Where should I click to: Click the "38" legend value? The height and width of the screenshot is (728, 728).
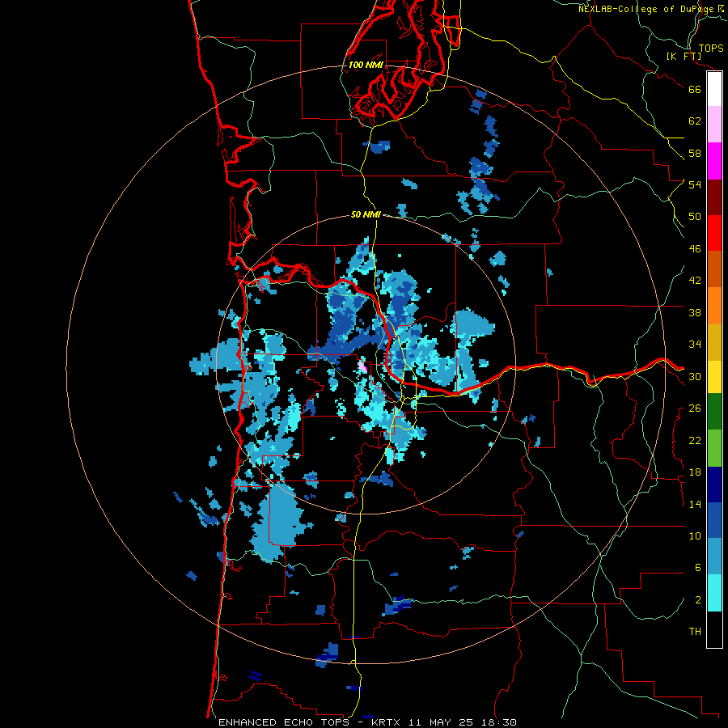tap(695, 312)
